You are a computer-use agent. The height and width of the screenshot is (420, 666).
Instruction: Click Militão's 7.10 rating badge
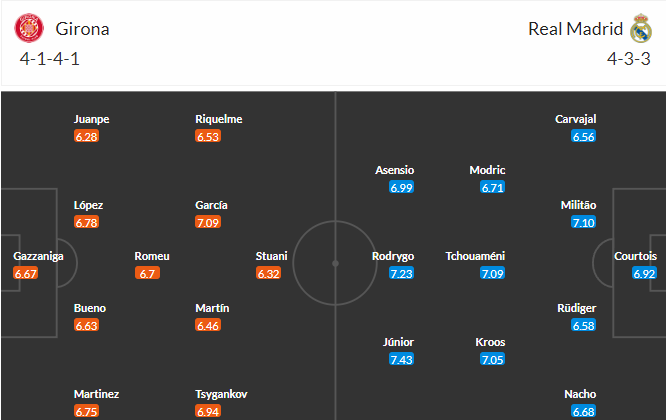click(584, 222)
